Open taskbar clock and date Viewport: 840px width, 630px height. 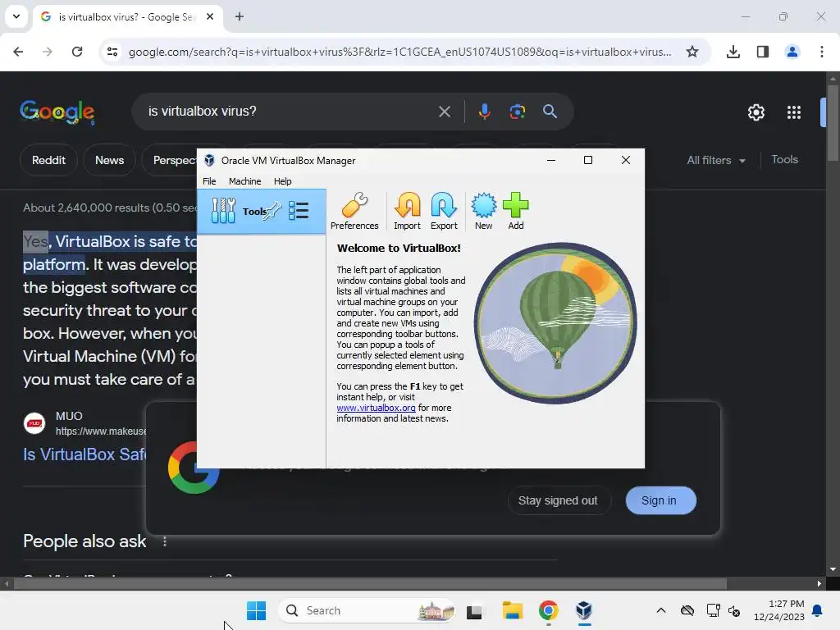779,610
